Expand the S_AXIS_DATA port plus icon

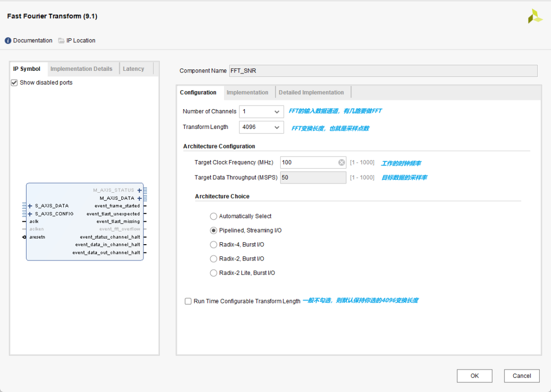pos(30,206)
